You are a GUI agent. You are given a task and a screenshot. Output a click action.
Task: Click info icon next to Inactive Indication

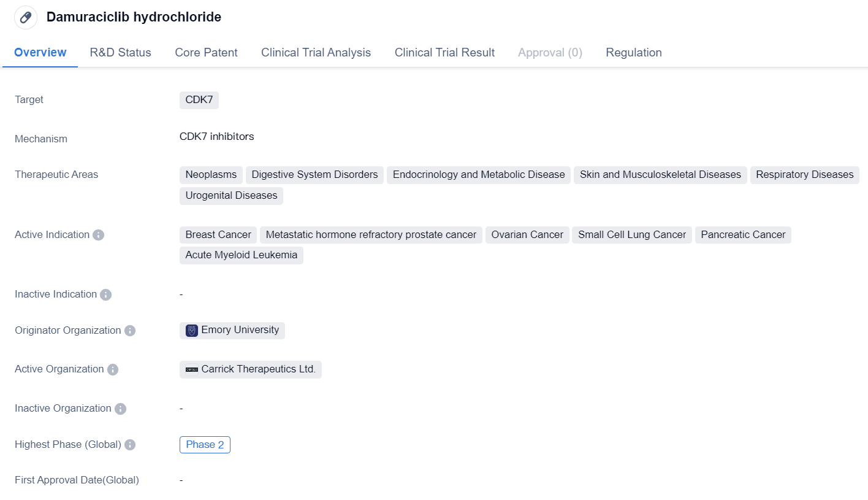105,294
